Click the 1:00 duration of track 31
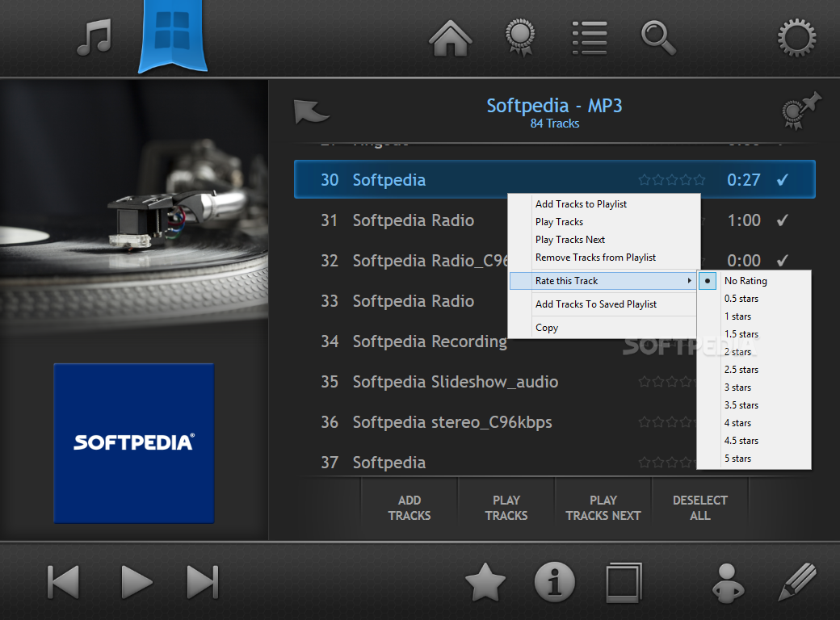 click(744, 220)
